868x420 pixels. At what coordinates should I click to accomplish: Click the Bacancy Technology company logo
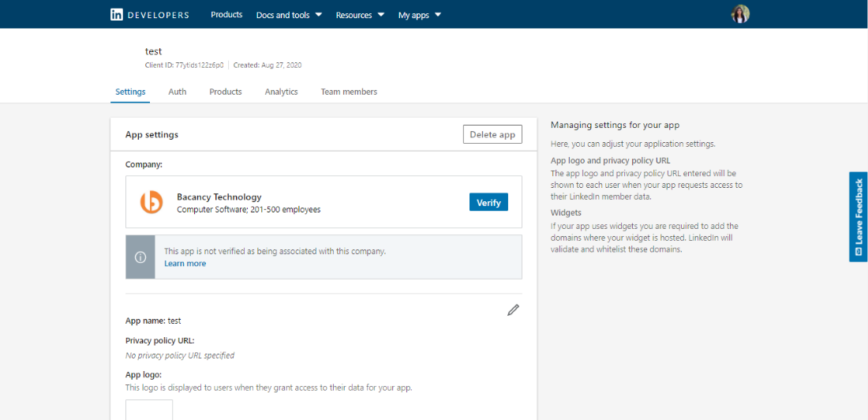(152, 202)
